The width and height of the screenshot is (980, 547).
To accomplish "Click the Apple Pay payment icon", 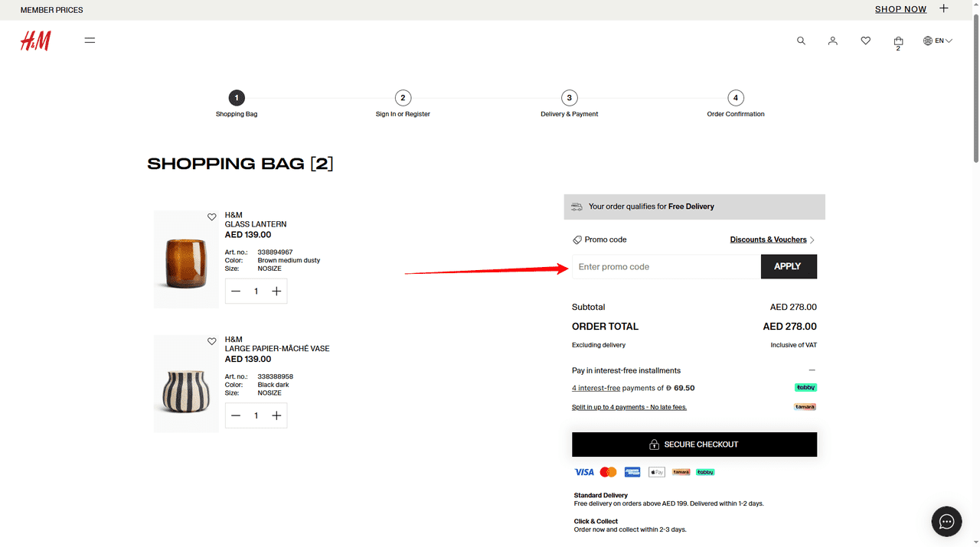I will (x=657, y=472).
